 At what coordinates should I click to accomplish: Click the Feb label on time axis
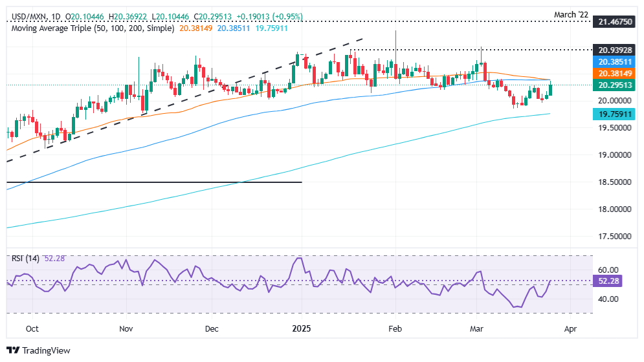(395, 328)
